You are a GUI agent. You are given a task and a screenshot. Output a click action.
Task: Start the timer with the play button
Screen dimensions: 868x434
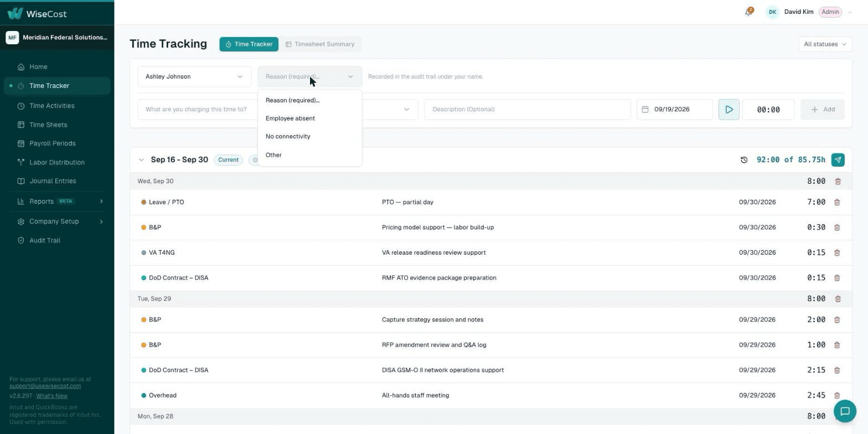tap(728, 110)
